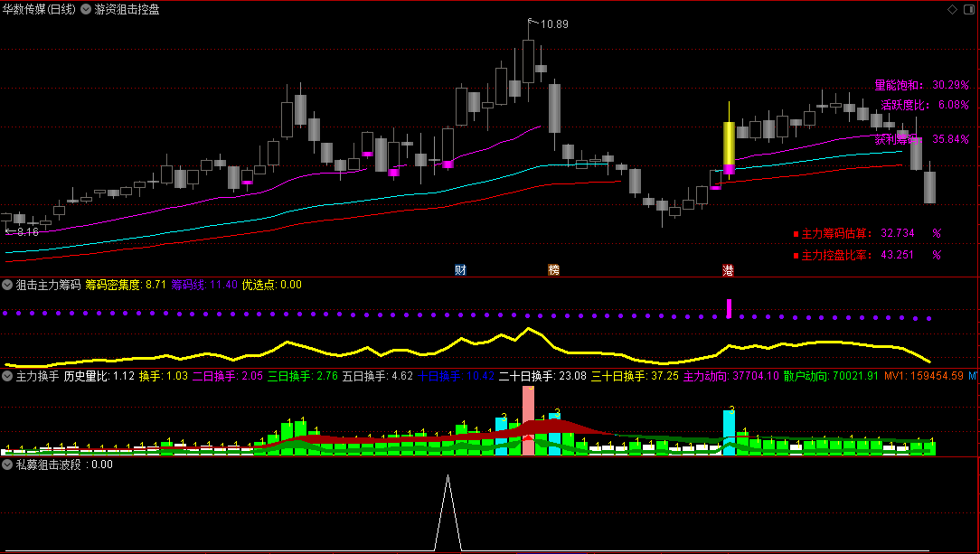980x554 pixels.
Task: Click the 三日换手: 2.76 value
Action: click(303, 376)
